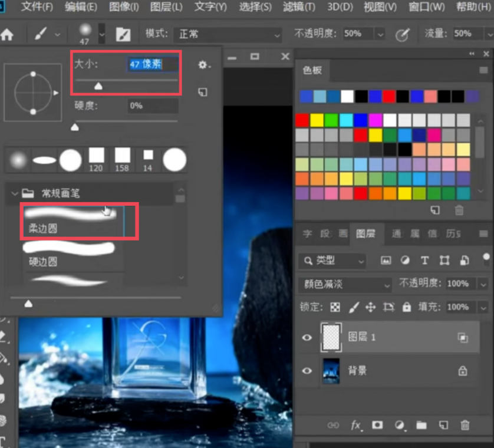Click the brush 大小 slider handle

[98, 86]
